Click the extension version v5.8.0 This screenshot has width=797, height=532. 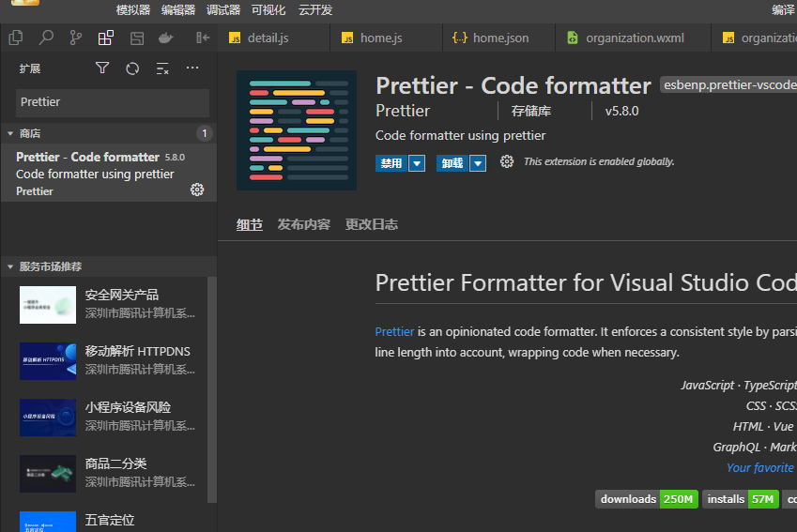pos(621,112)
